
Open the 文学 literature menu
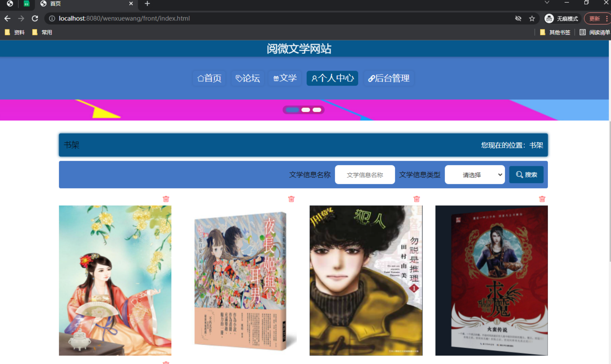[x=285, y=78]
